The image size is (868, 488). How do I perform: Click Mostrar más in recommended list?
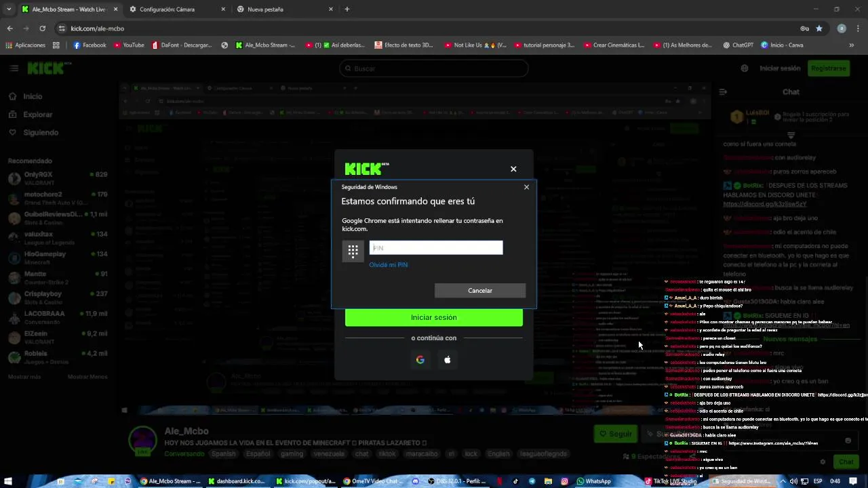click(24, 377)
